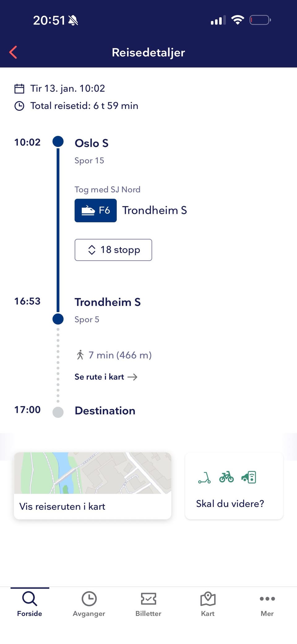Switch to the Avganger tab
This screenshot has width=297, height=644.
(x=89, y=603)
